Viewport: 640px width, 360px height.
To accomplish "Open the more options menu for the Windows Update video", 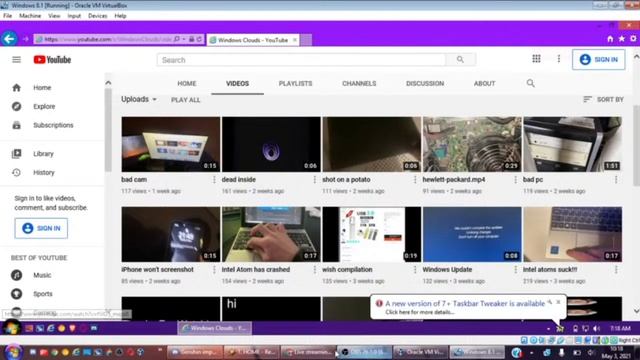I will click(515, 269).
